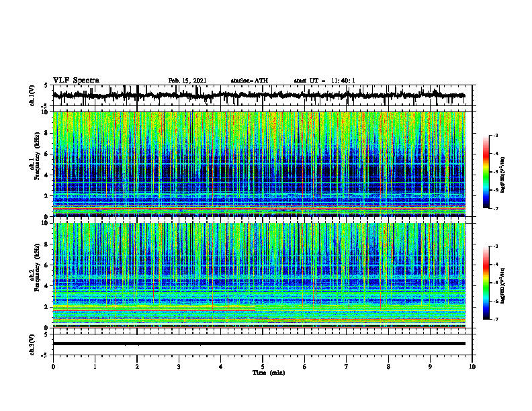Click time axis tick label '2'

[137, 367]
